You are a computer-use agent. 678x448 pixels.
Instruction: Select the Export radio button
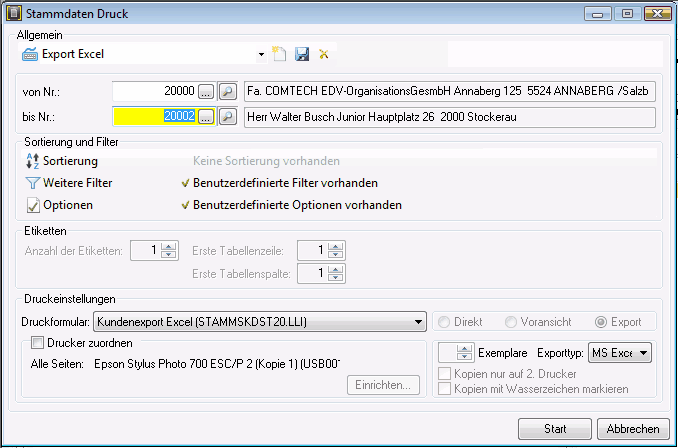(x=601, y=322)
